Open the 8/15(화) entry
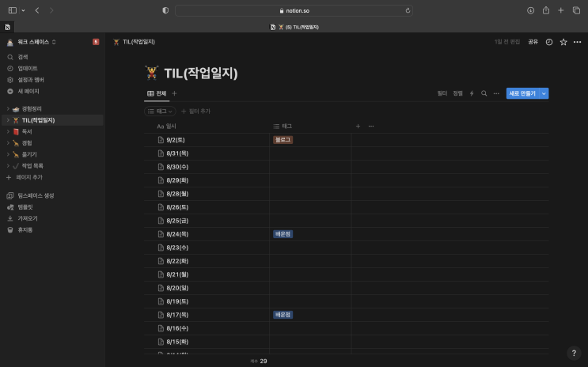588x367 pixels. tap(177, 342)
